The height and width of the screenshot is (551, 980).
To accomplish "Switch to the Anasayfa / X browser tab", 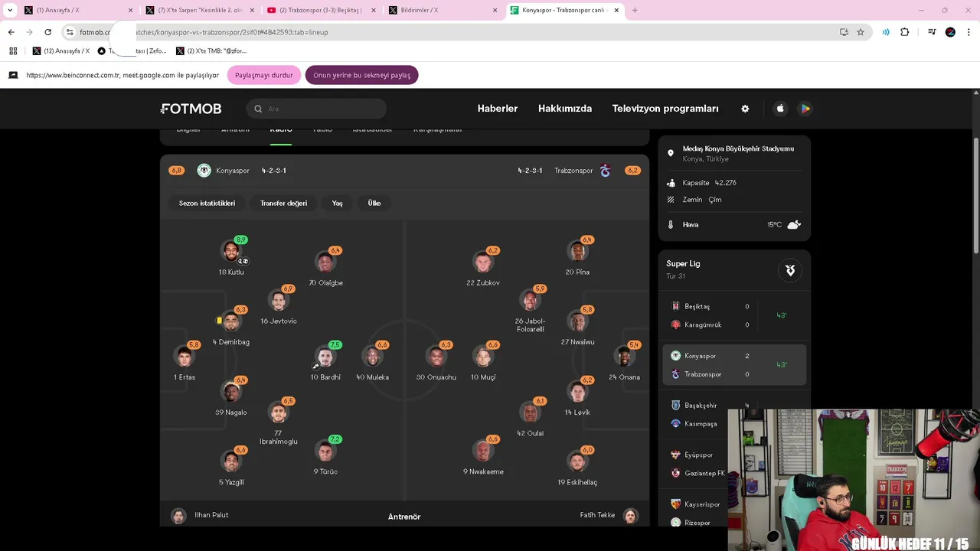I will [x=77, y=11].
